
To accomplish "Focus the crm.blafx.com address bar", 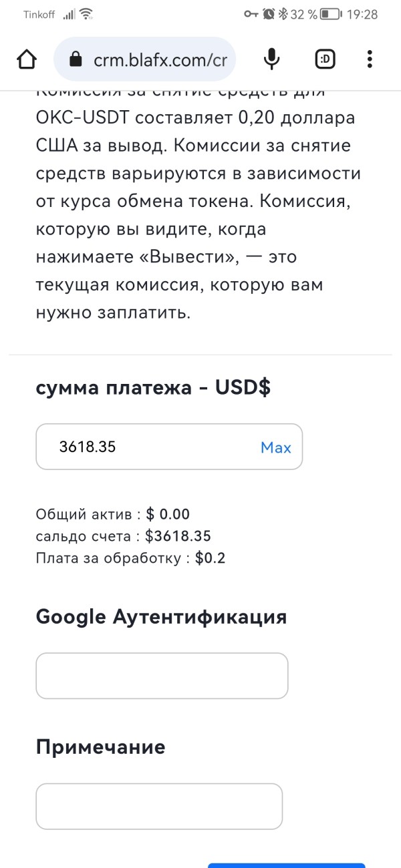I will (159, 60).
